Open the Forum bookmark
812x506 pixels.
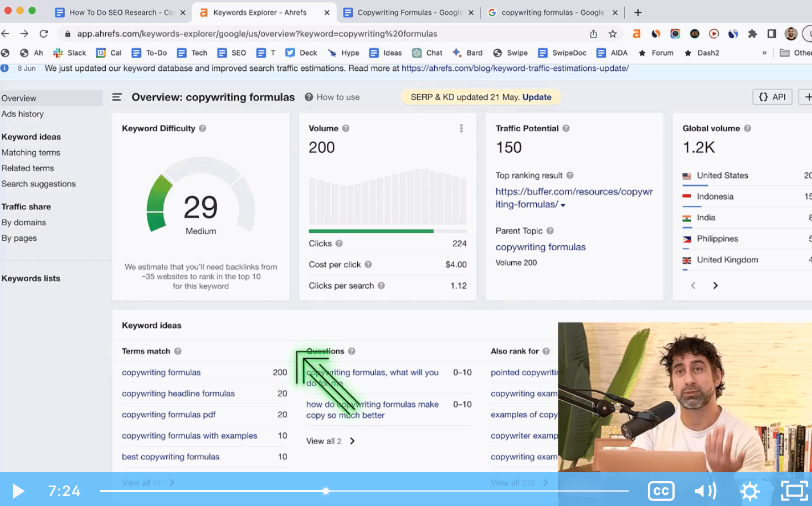(656, 53)
